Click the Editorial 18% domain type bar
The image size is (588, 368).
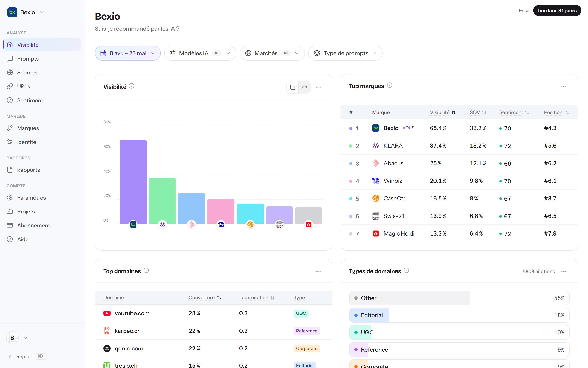click(459, 315)
